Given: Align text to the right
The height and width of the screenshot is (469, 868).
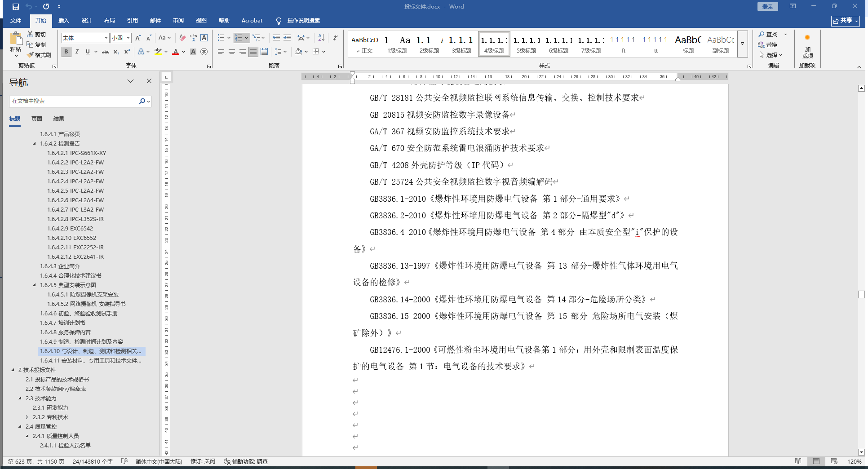Looking at the screenshot, I should [x=243, y=52].
